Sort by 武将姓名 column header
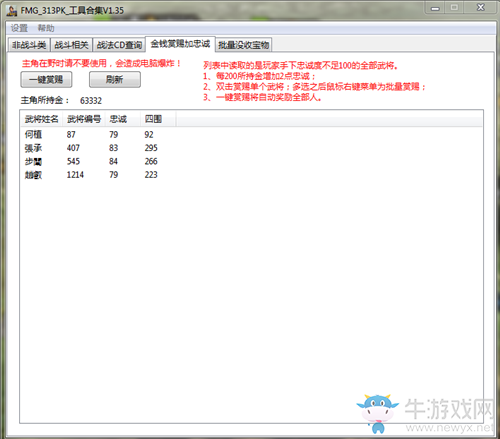The height and width of the screenshot is (439, 500). point(42,119)
